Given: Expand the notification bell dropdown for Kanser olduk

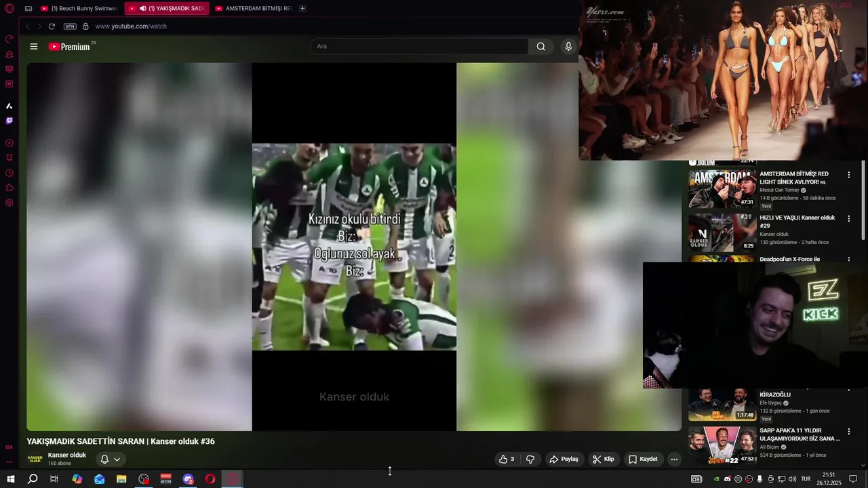Looking at the screenshot, I should point(111,459).
